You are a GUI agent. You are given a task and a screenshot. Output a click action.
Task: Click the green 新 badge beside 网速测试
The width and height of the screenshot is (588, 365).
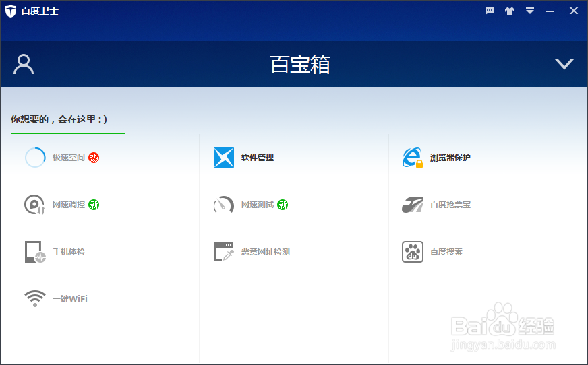click(x=283, y=205)
